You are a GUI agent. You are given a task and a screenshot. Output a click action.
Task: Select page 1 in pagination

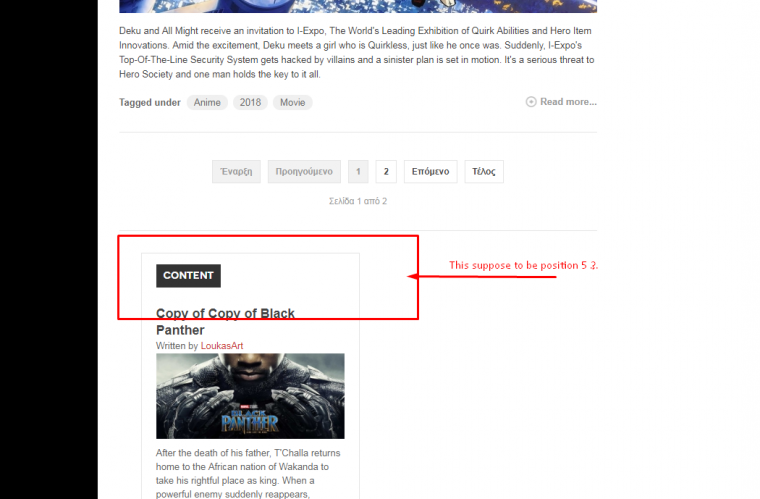[x=358, y=172]
